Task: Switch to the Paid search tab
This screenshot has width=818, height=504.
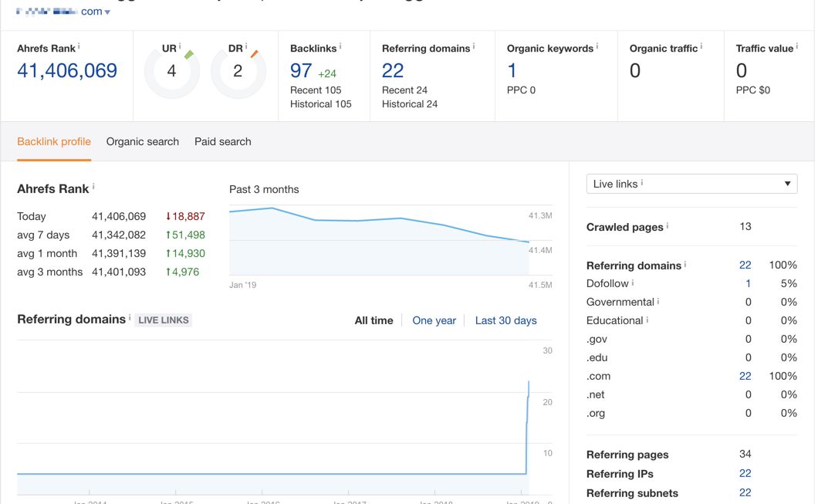Action: [x=222, y=142]
